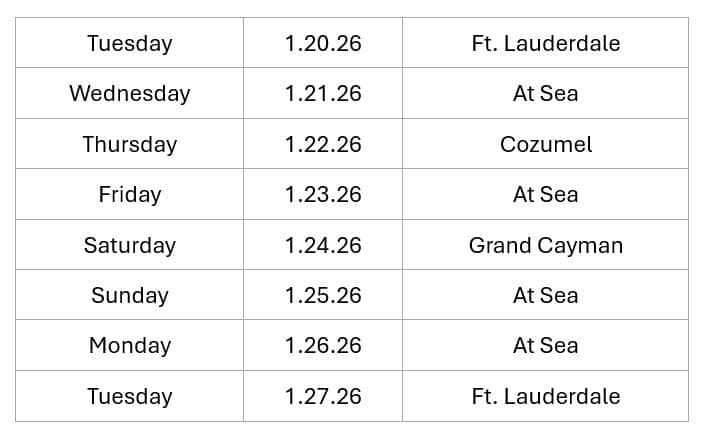
Task: Click the Friday day cell
Action: [x=129, y=195]
